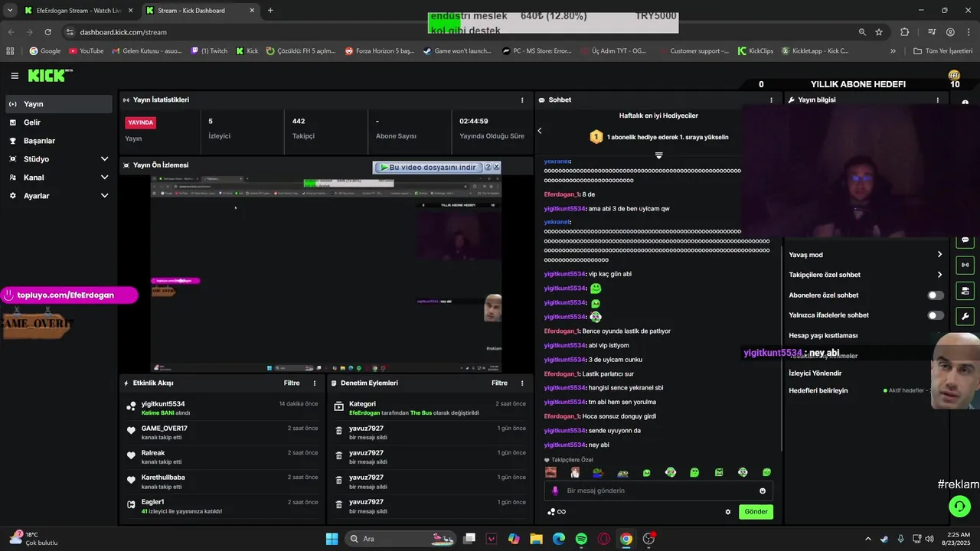Toggle Yalnızca ifadelerle sohbet switch

coord(936,315)
